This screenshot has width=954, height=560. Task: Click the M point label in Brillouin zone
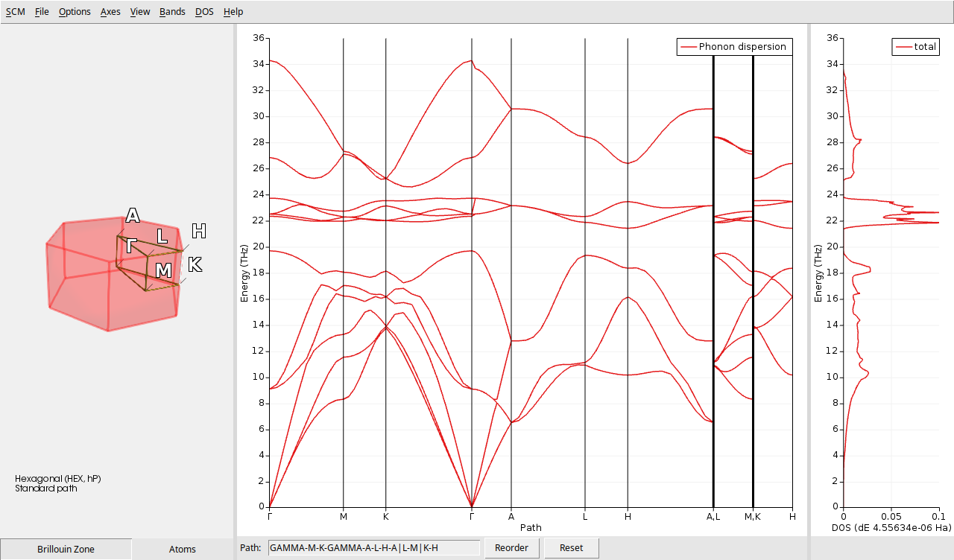click(163, 270)
